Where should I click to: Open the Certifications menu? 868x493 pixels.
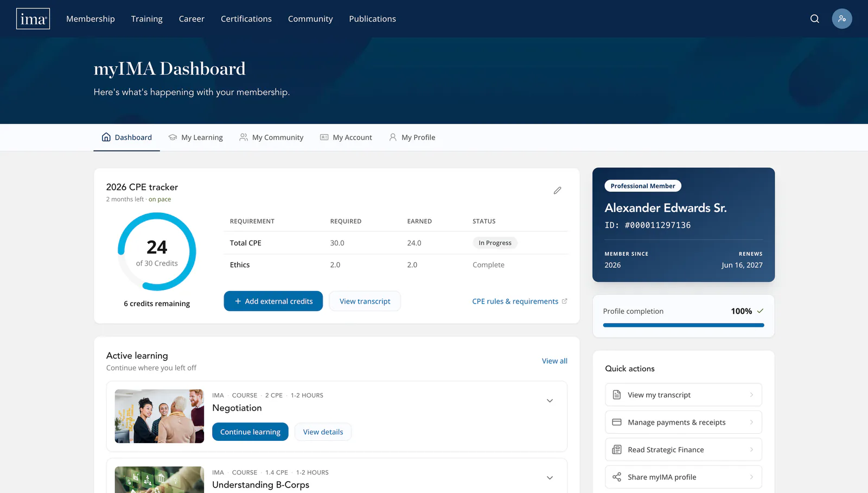pyautogui.click(x=246, y=18)
